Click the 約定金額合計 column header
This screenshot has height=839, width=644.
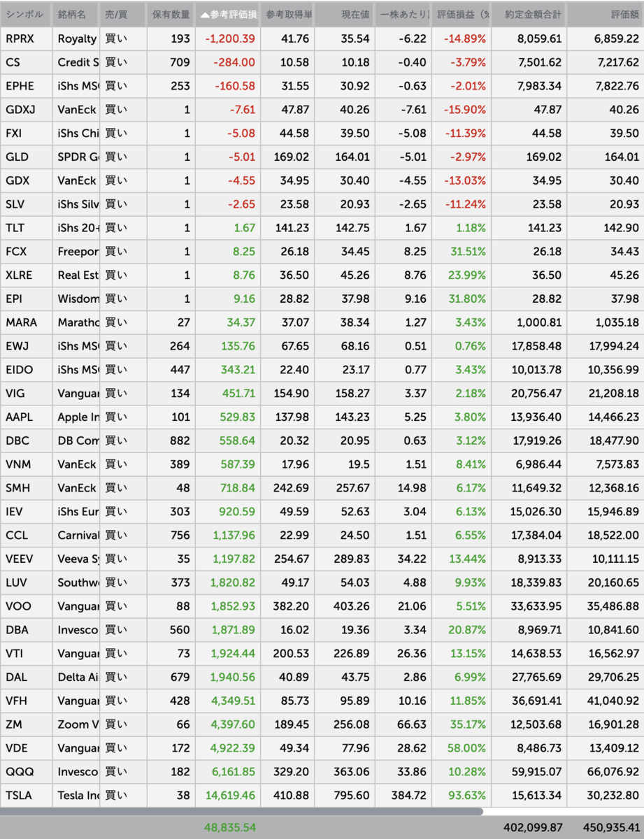click(x=529, y=15)
